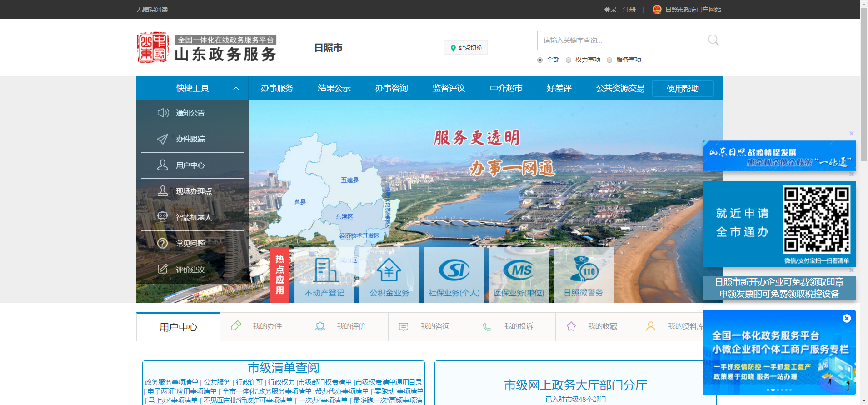Collapse the 快捷工具 menu chevron
Screen dimensions: 868x405
click(236, 89)
